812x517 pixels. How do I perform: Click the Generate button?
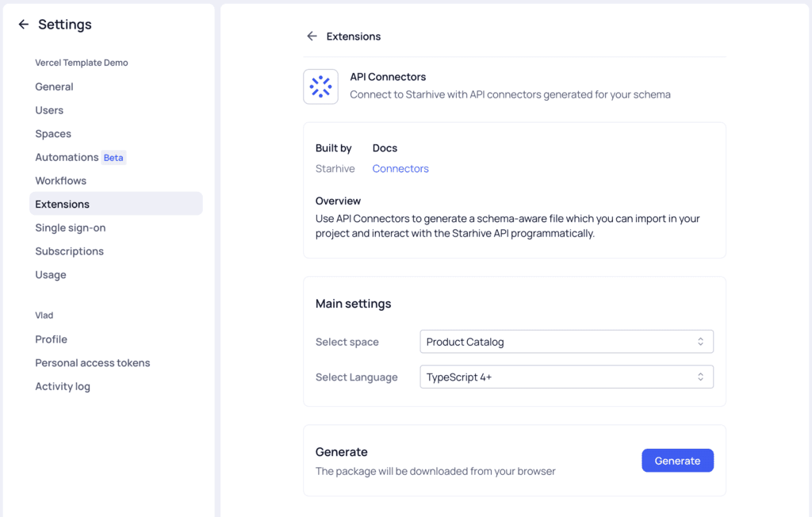[677, 461]
